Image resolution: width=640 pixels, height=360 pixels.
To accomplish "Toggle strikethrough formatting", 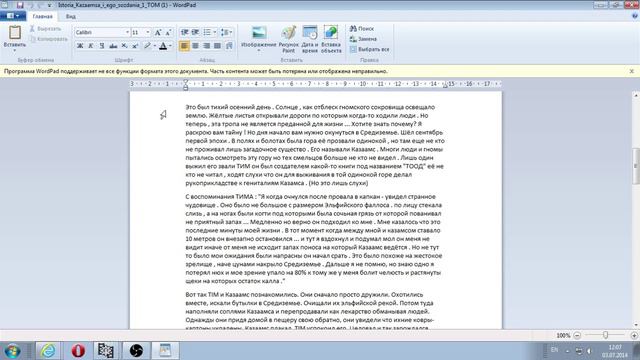I will 113,46.
